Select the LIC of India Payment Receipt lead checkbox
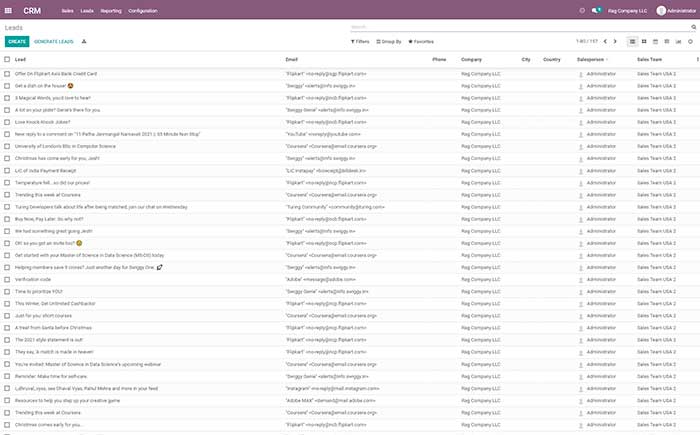This screenshot has height=435, width=700. 7,171
